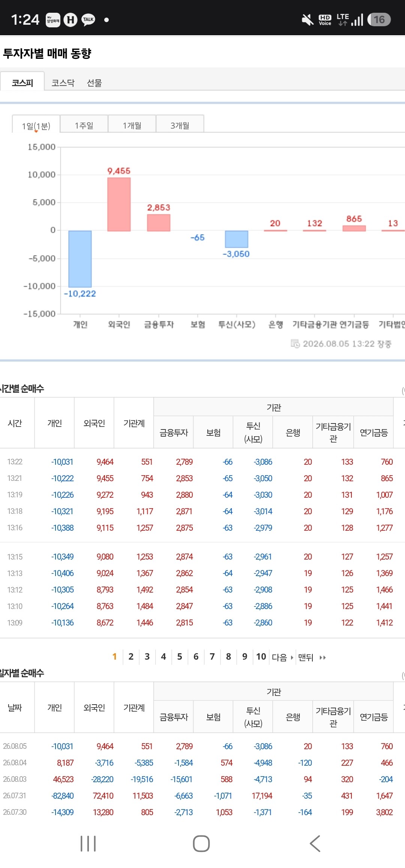405x868 pixels.
Task: Click the 개인 blue bar in chart
Action: pos(80,259)
